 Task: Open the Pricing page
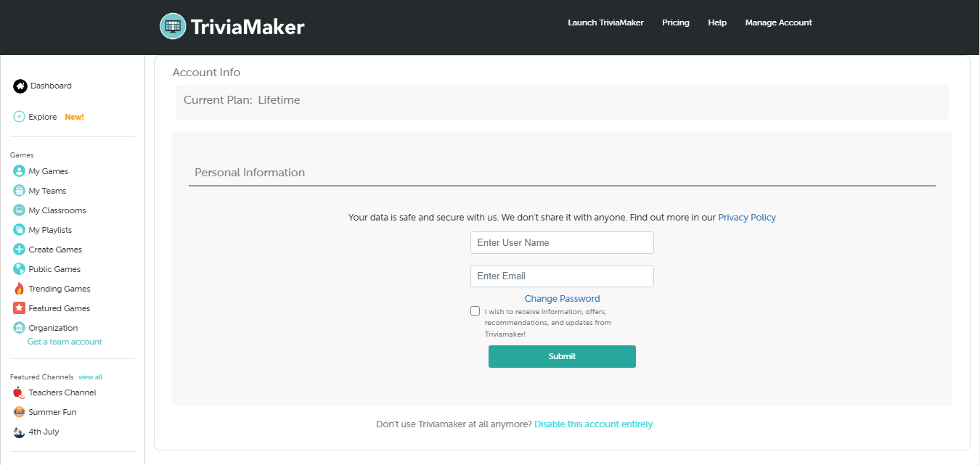pyautogui.click(x=675, y=22)
